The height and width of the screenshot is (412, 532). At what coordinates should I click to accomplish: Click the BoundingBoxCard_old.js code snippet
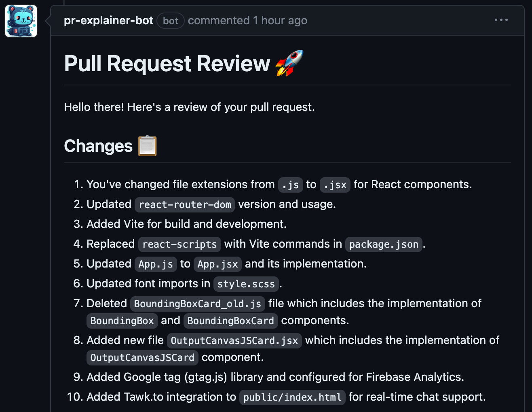tap(197, 304)
